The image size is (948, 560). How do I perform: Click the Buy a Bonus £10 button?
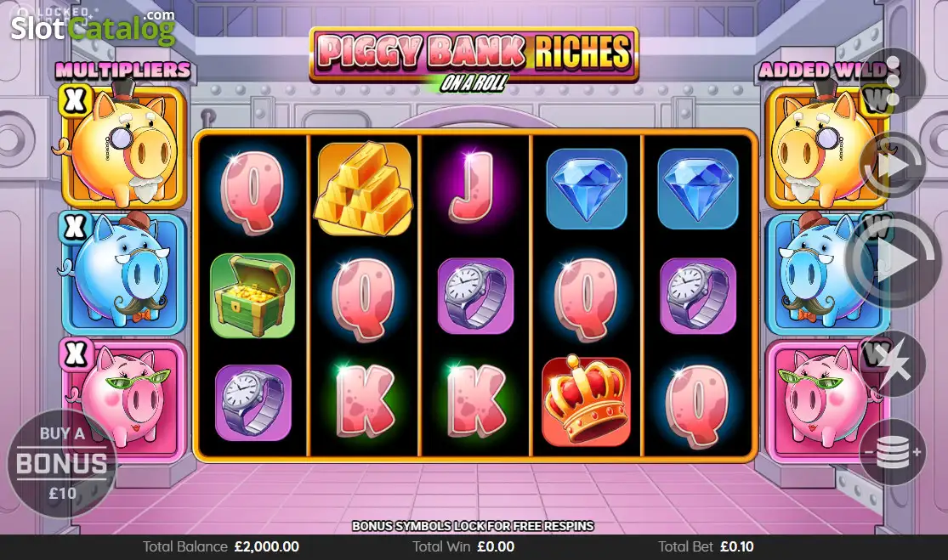[62, 463]
